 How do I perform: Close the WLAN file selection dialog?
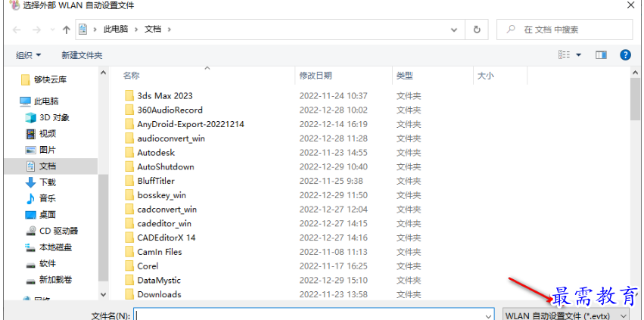(x=631, y=5)
